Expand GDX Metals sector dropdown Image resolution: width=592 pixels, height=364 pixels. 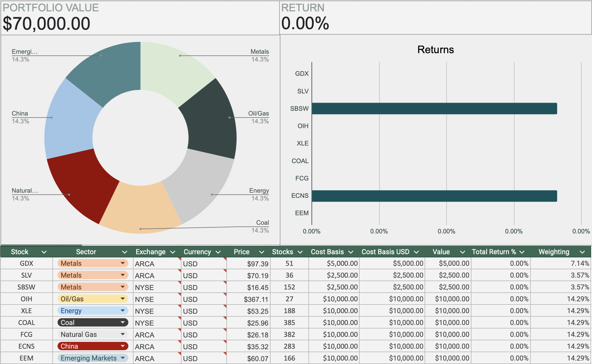click(x=123, y=263)
